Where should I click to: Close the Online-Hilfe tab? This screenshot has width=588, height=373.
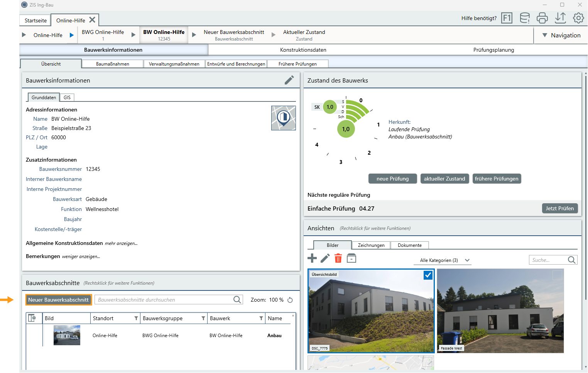[x=92, y=20]
